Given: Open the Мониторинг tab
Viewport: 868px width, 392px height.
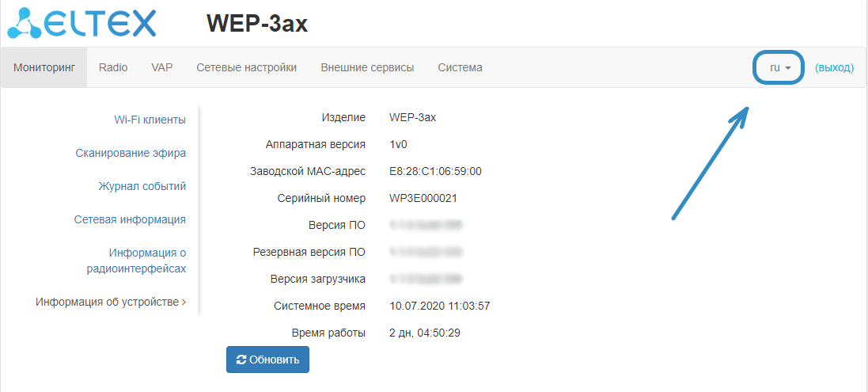Looking at the screenshot, I should [x=44, y=68].
